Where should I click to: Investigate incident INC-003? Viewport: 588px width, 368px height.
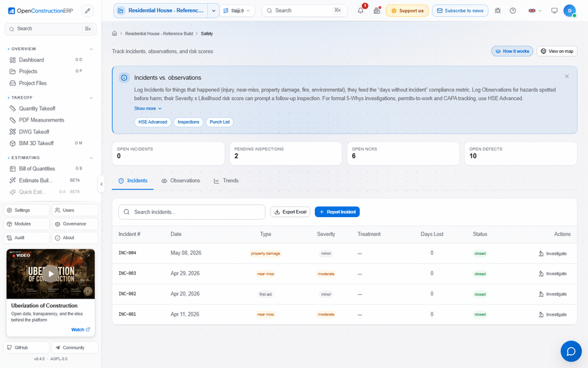(x=552, y=274)
